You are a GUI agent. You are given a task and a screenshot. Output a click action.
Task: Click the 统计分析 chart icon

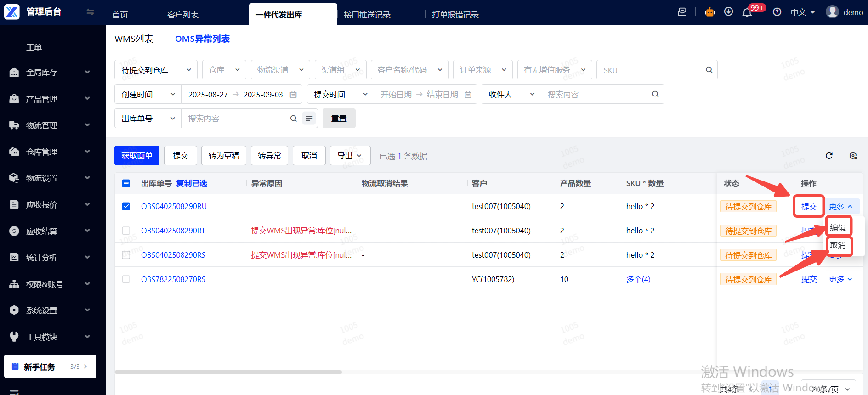pos(14,257)
